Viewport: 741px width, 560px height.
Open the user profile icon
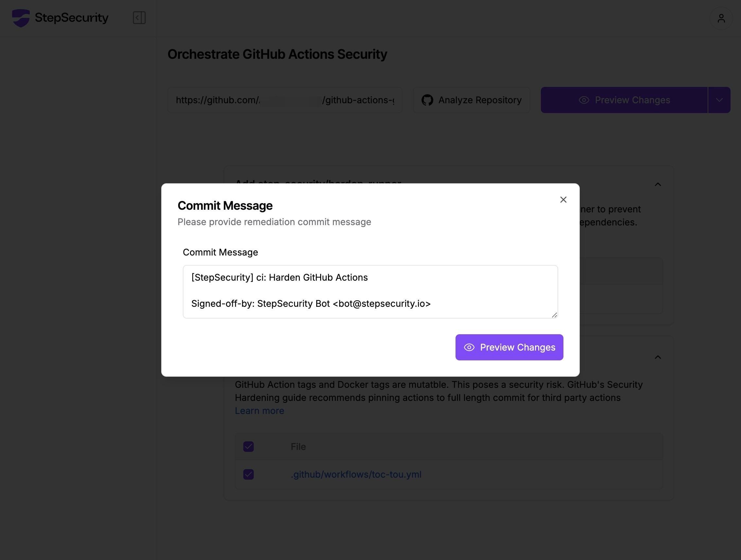[x=721, y=18]
